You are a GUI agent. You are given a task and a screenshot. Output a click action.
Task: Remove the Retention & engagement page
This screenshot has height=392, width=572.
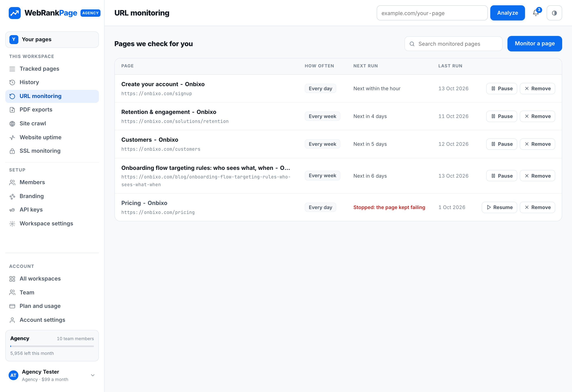tap(537, 116)
